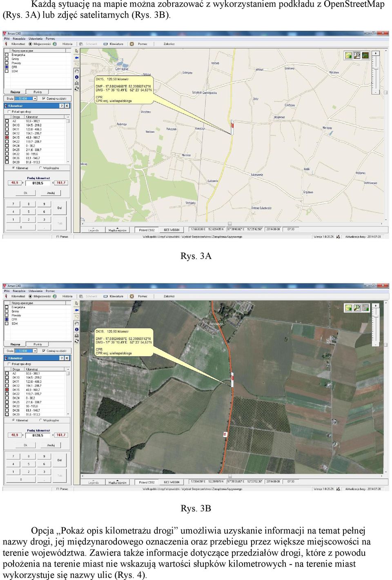Click the Anuluj button in Rys. 3A window
Viewport: 392px width, 580px height.
pyautogui.click(x=51, y=193)
